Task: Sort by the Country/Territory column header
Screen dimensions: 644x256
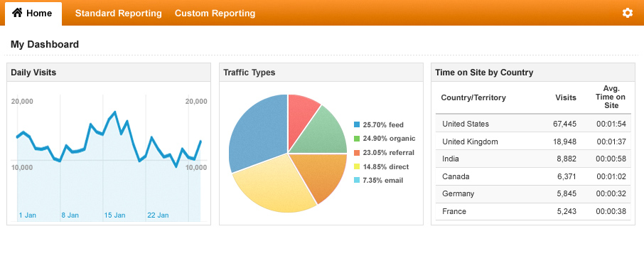Action: point(473,97)
